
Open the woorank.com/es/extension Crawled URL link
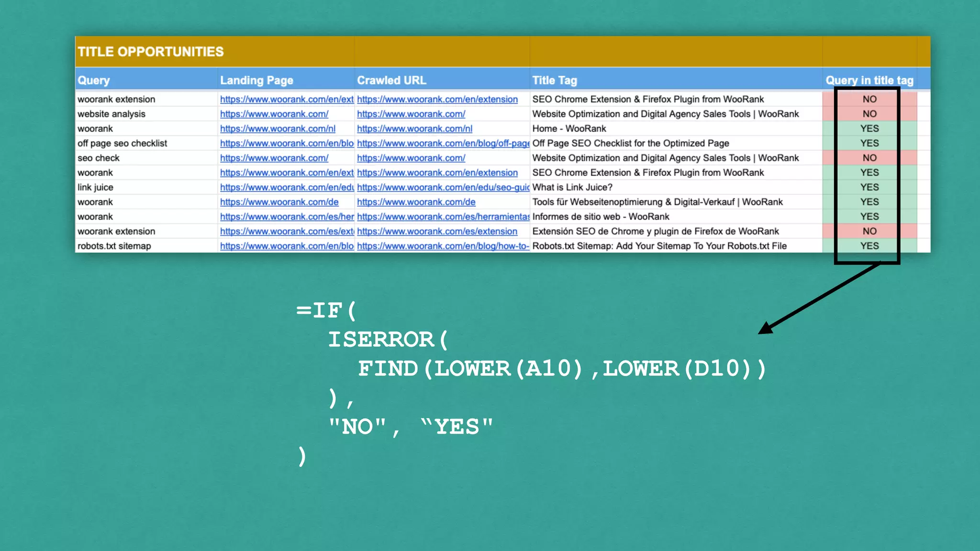(x=437, y=231)
